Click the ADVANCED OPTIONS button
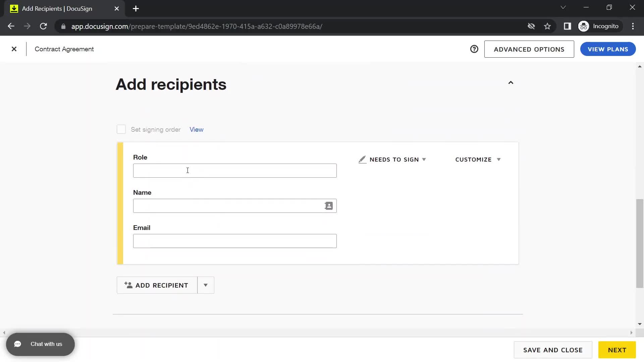644x362 pixels. tap(529, 49)
